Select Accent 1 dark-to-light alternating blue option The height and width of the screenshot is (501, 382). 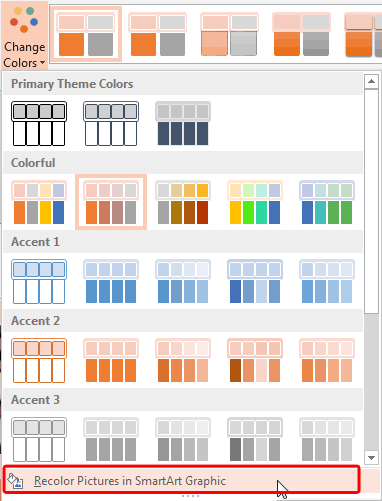coord(255,282)
